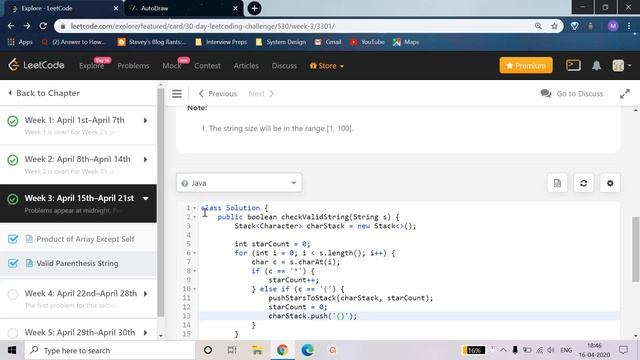This screenshot has width=640, height=360.
Task: Click the Week 4 empty status circle
Action: point(13,294)
